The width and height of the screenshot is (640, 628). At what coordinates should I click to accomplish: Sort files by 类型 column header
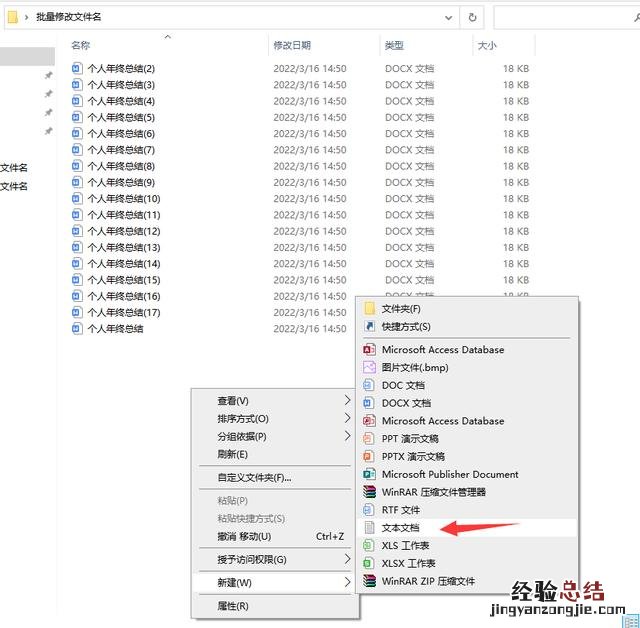click(394, 45)
